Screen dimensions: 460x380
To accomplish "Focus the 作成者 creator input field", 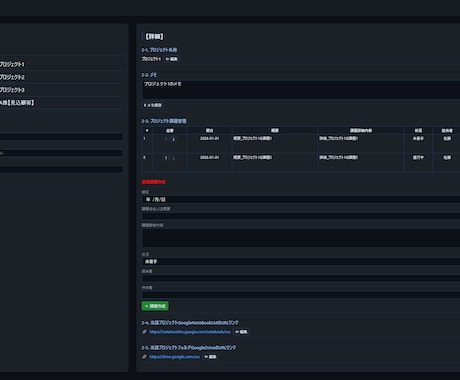I will tap(301, 295).
